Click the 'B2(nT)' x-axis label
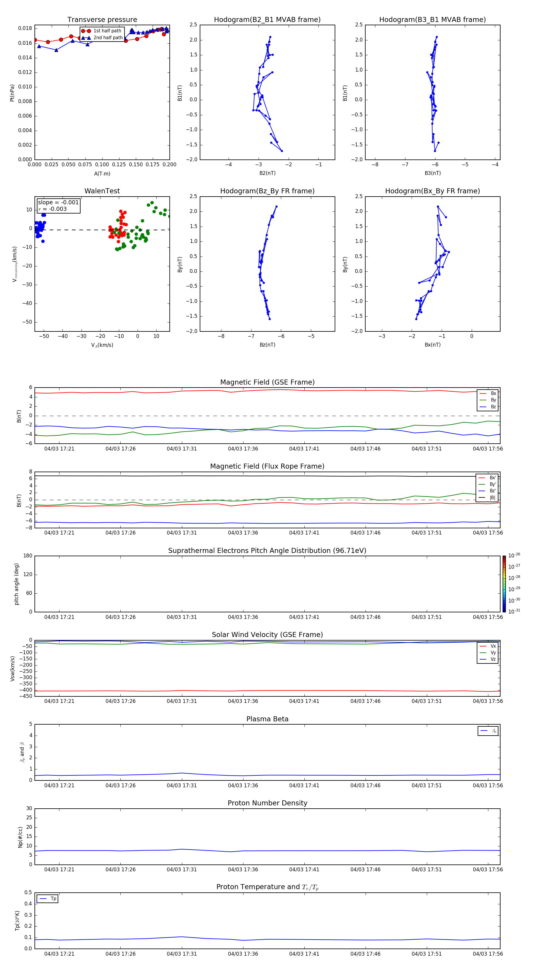The image size is (535, 980). (x=267, y=173)
